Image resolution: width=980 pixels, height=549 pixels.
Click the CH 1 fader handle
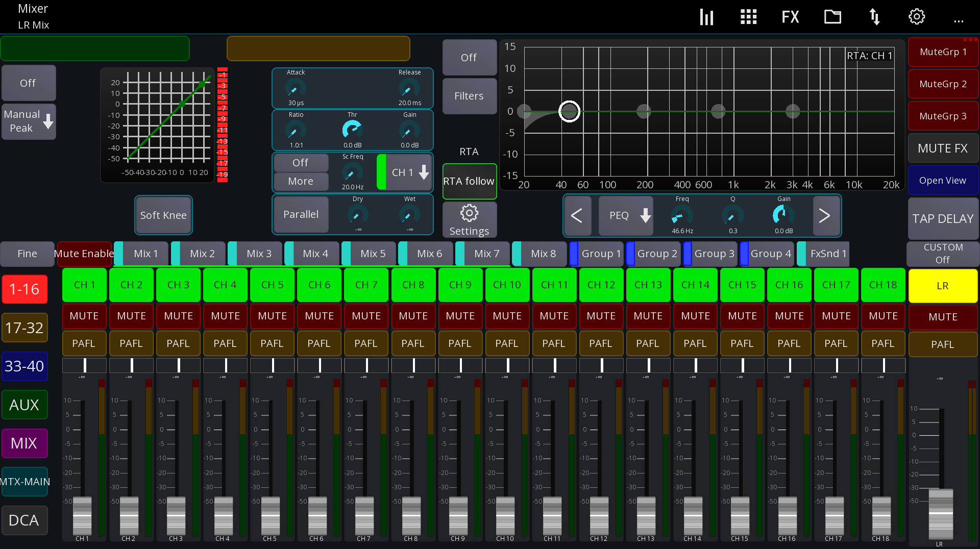[82, 515]
